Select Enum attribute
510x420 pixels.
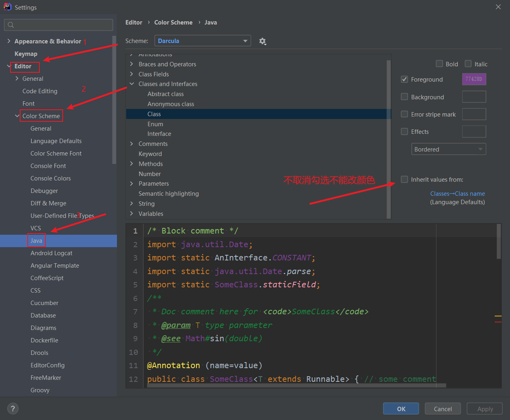point(155,124)
